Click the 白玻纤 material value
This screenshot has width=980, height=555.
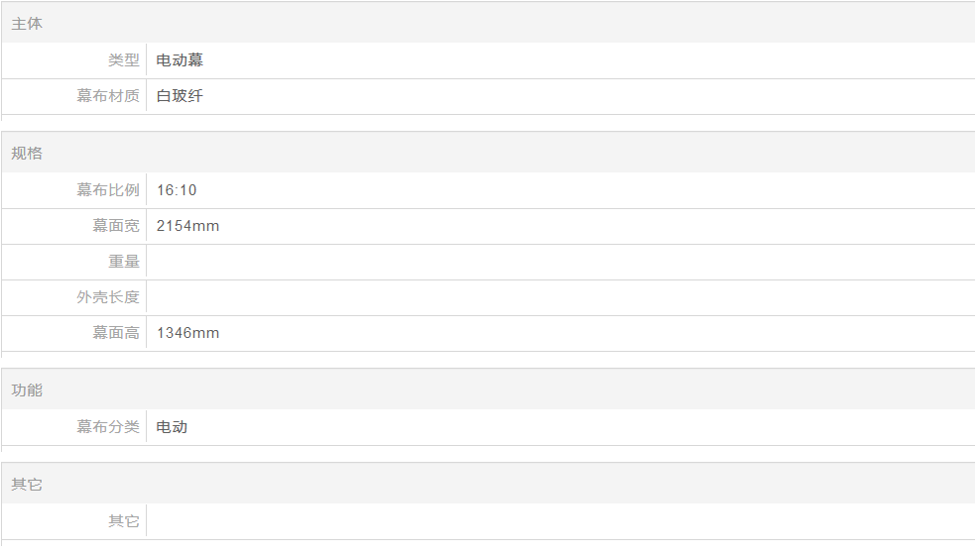pyautogui.click(x=180, y=95)
